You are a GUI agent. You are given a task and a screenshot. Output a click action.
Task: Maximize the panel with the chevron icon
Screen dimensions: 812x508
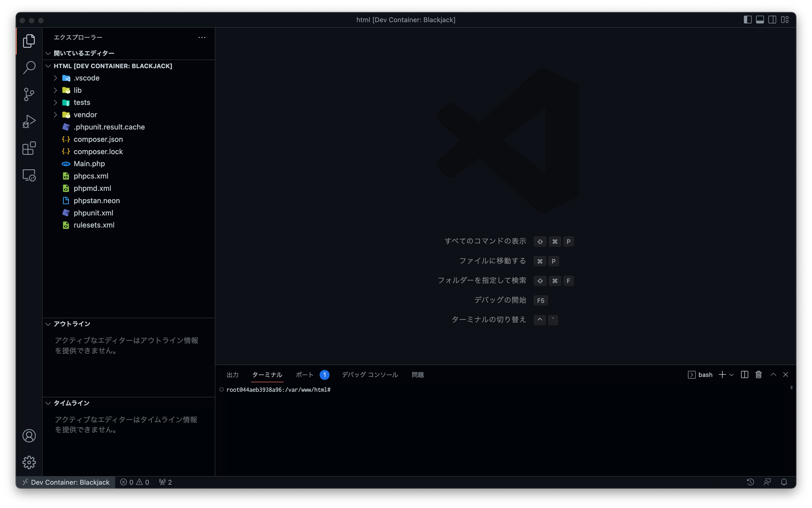pyautogui.click(x=773, y=374)
